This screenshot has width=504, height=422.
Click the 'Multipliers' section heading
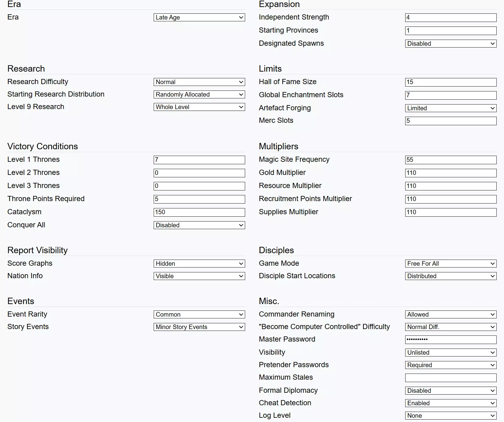(x=278, y=147)
